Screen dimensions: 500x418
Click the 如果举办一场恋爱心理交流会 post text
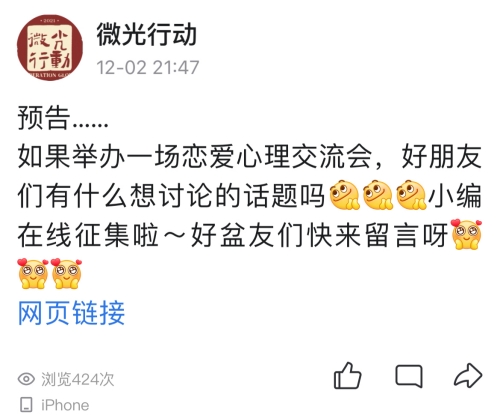(x=195, y=156)
